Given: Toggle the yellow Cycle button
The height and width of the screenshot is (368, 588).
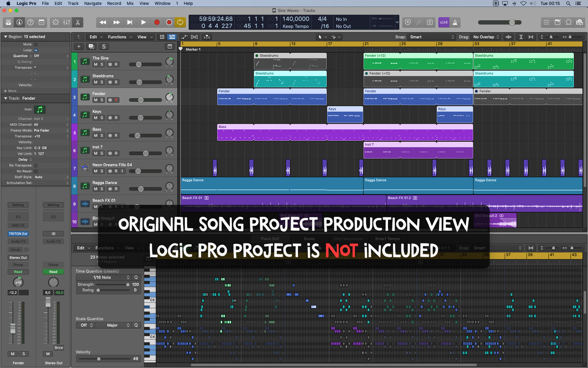Looking at the screenshot, I should click(x=180, y=22).
